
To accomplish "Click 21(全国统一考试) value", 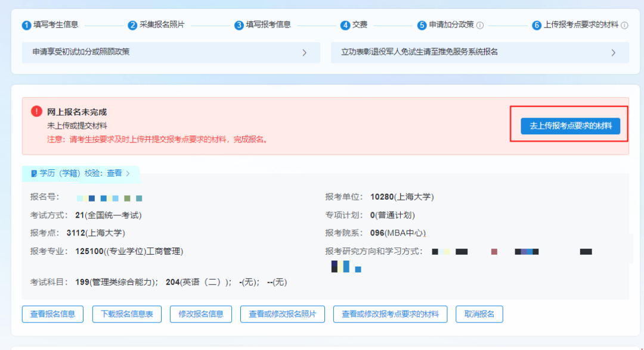I will tap(109, 215).
